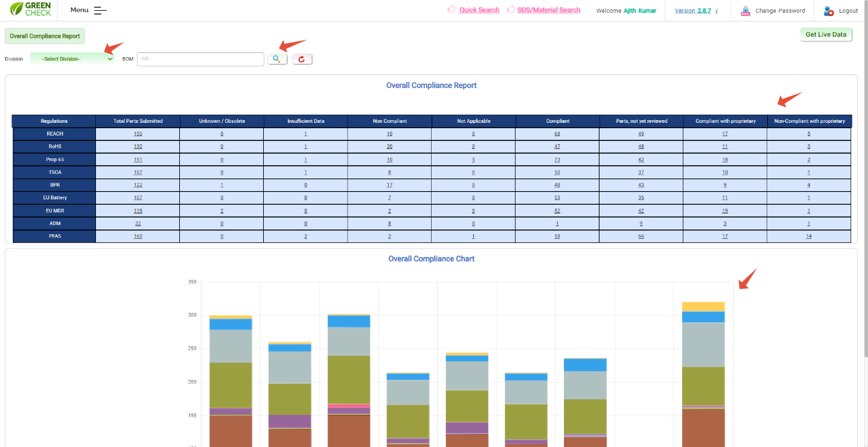Open REACH Compliant with proprietary value 17
This screenshot has width=868, height=447.
725,134
